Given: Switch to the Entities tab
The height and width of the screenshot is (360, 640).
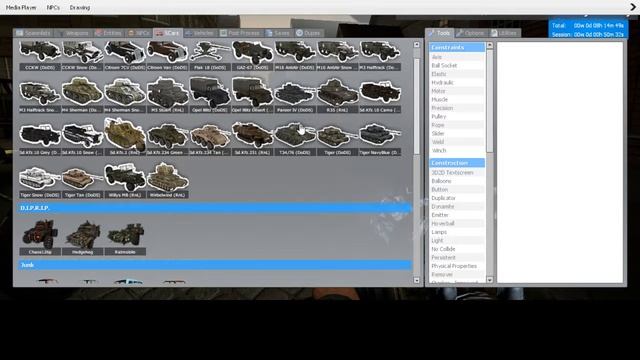Looking at the screenshot, I should [x=109, y=33].
